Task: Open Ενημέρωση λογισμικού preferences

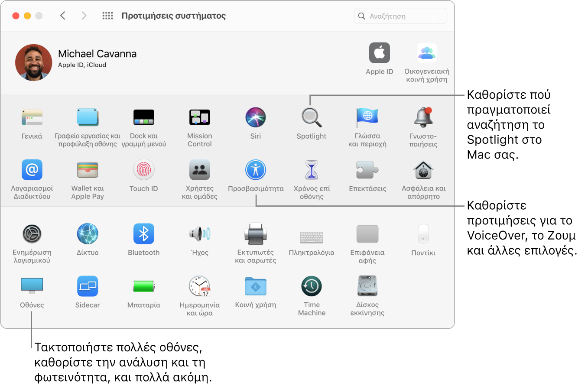Action: [x=32, y=234]
